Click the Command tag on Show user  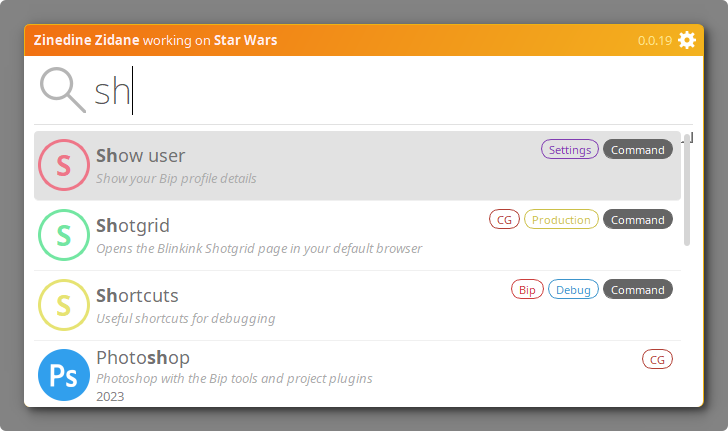pyautogui.click(x=637, y=150)
